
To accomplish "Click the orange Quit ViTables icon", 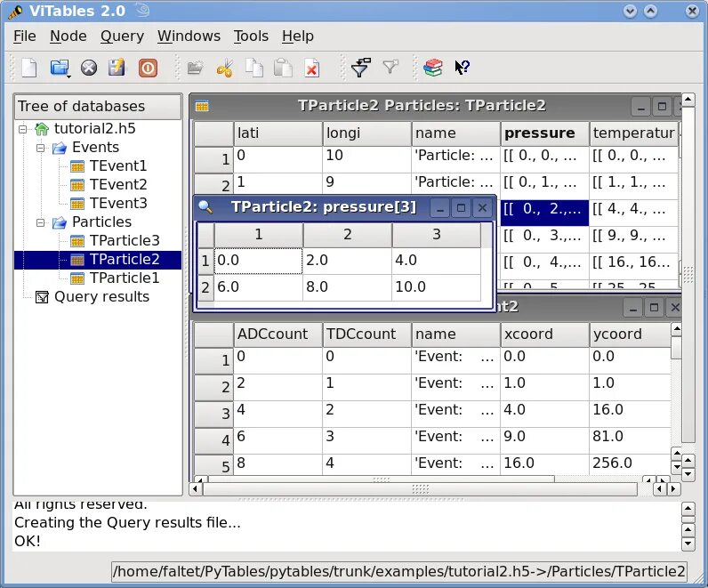I will tap(149, 68).
